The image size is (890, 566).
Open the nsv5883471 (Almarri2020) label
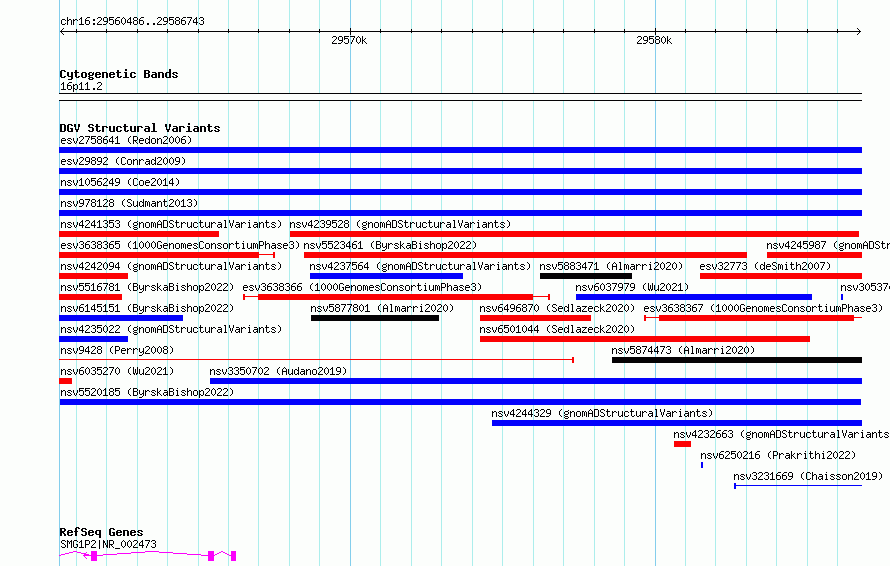click(x=611, y=266)
